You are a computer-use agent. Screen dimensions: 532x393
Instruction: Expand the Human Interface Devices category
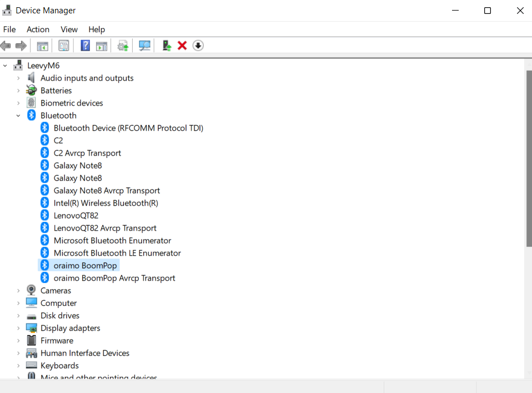(18, 354)
